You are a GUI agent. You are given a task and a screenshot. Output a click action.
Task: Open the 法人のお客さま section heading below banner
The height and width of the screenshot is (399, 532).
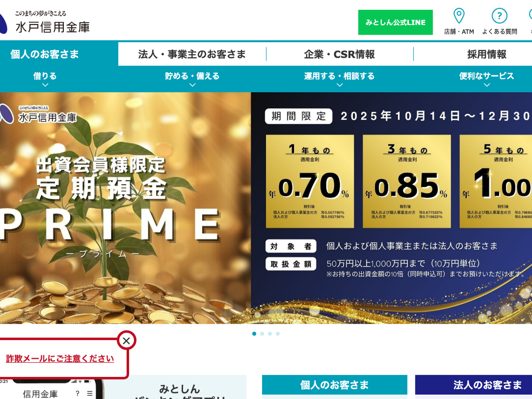pos(473,385)
